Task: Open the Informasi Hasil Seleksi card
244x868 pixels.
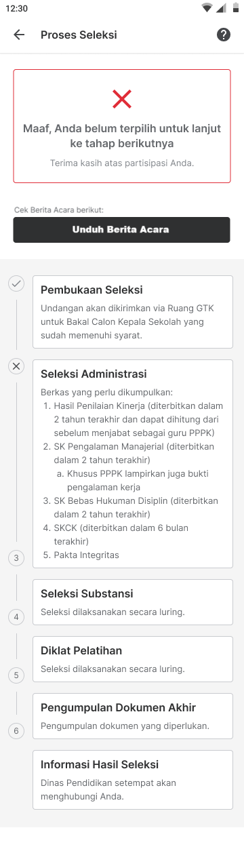Action: pos(133,780)
